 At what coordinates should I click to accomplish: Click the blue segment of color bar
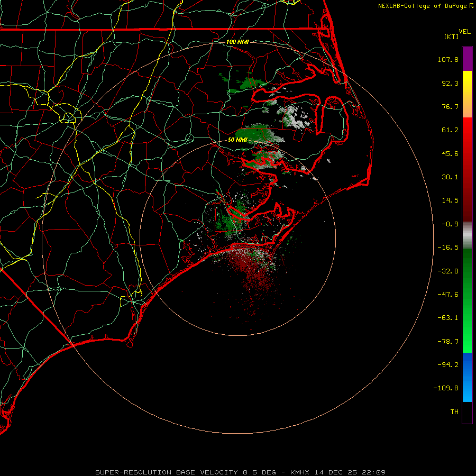[x=467, y=377]
